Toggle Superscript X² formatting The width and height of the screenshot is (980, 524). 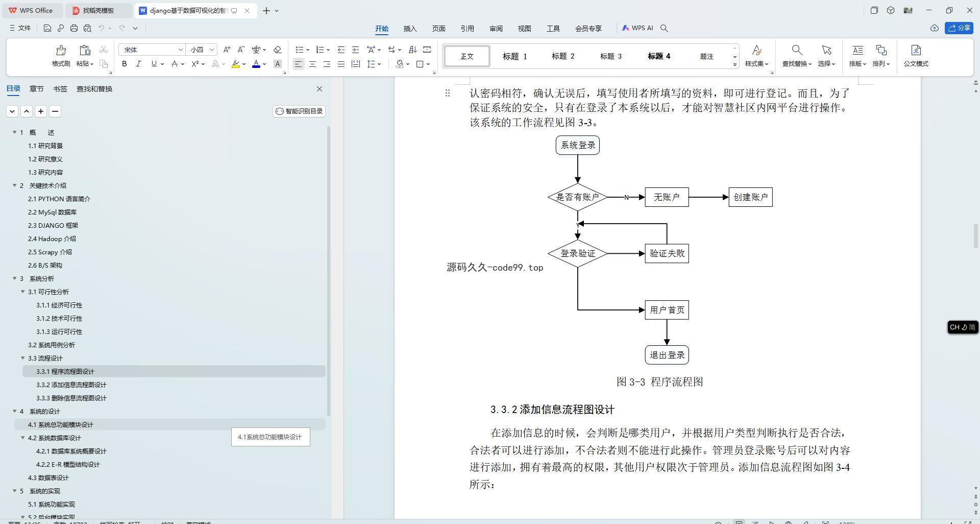tap(195, 64)
